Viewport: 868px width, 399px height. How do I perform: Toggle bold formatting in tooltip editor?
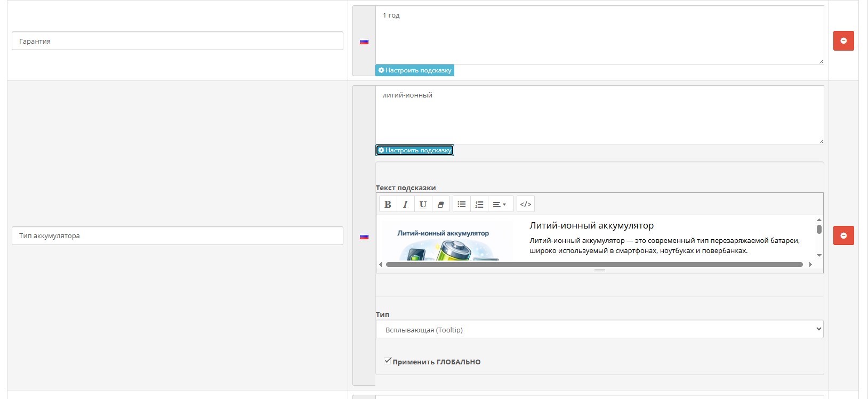click(x=388, y=204)
